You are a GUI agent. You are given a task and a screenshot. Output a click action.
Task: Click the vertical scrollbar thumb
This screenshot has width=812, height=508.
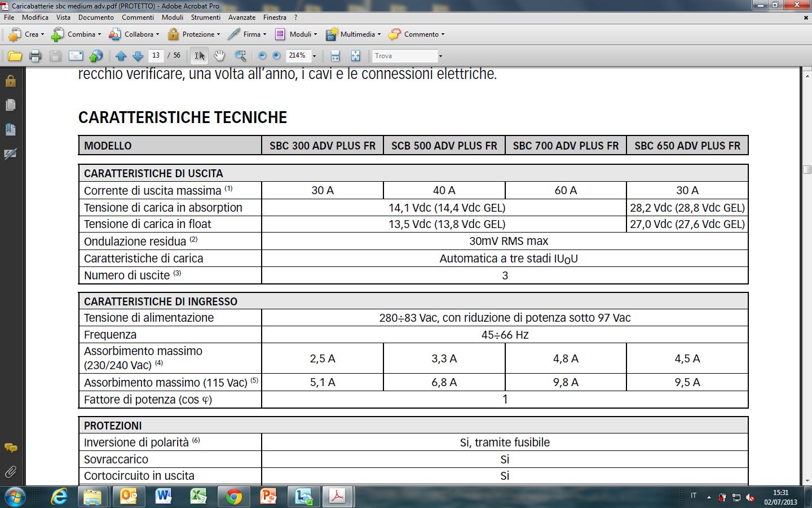807,170
